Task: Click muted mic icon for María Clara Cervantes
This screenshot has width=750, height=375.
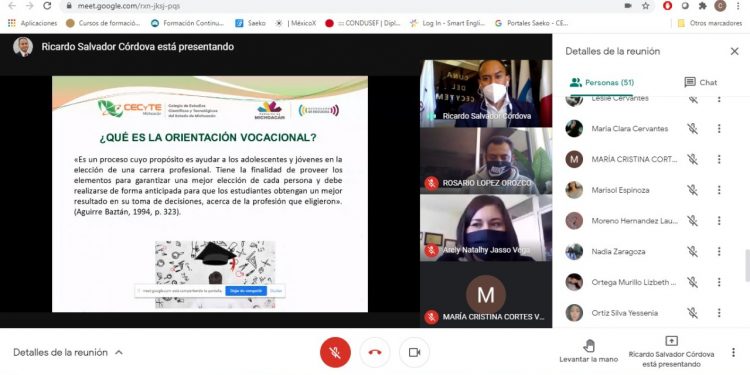Action: 692,129
